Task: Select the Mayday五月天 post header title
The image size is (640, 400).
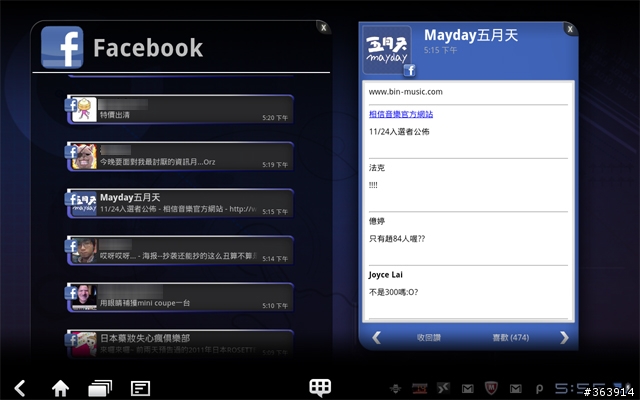Action: tap(471, 35)
